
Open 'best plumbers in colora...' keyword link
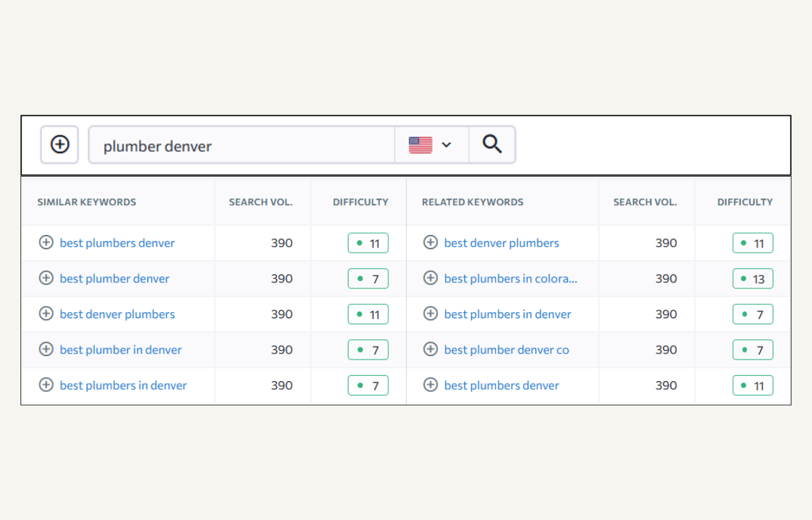pyautogui.click(x=511, y=278)
